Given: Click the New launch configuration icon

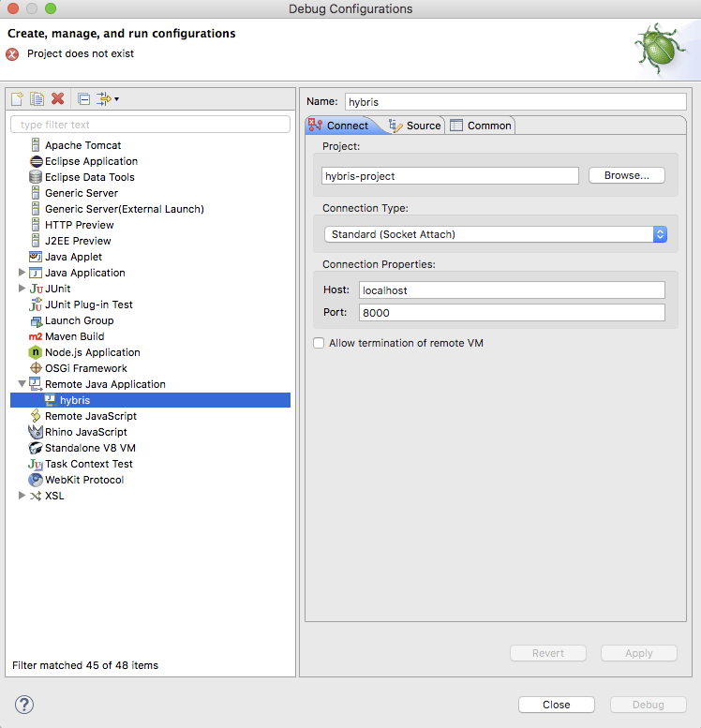Looking at the screenshot, I should point(17,99).
